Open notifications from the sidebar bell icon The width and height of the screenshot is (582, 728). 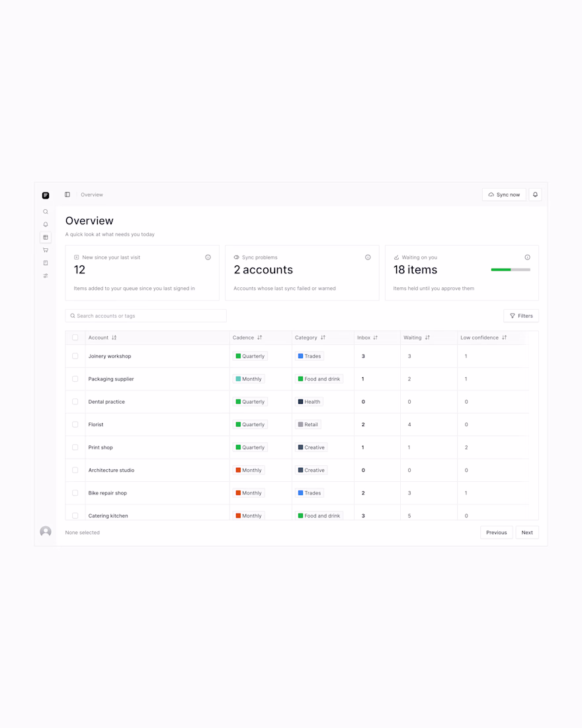pyautogui.click(x=46, y=225)
